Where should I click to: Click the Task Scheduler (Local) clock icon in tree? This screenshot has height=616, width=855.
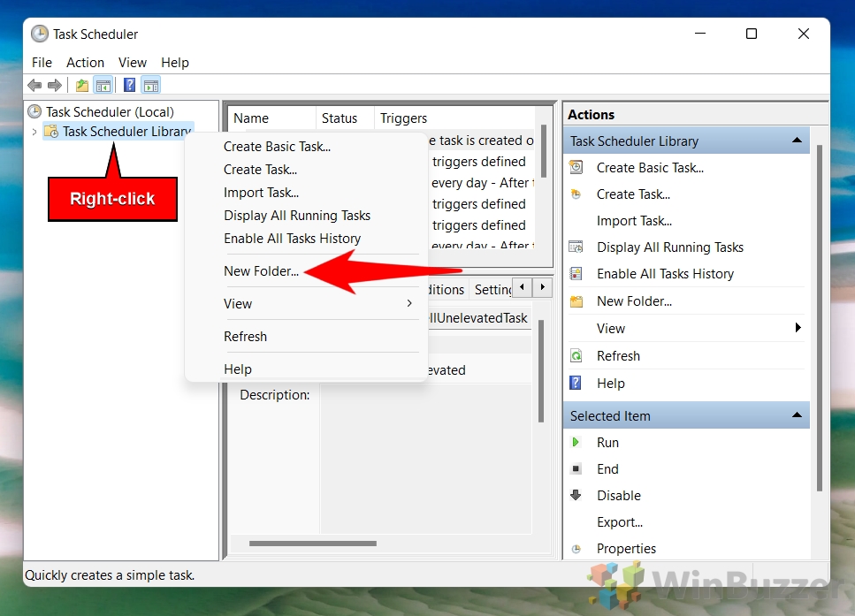click(34, 111)
